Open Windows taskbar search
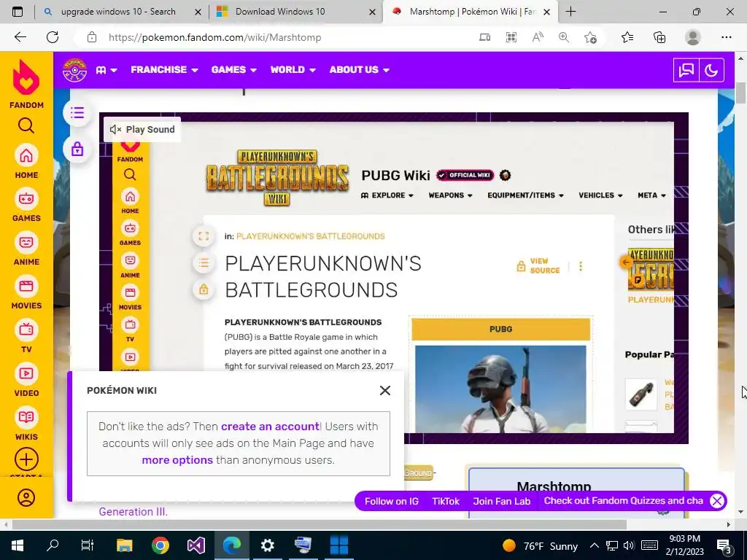 53,545
